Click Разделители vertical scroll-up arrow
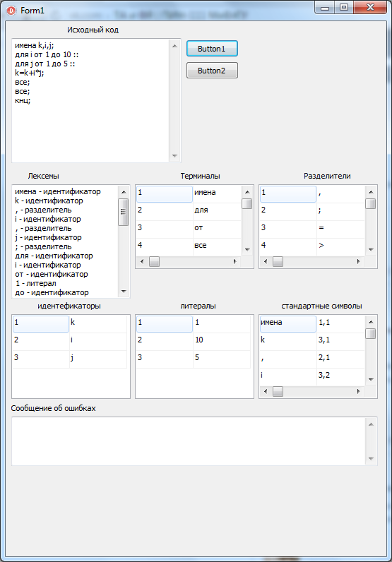 click(371, 192)
